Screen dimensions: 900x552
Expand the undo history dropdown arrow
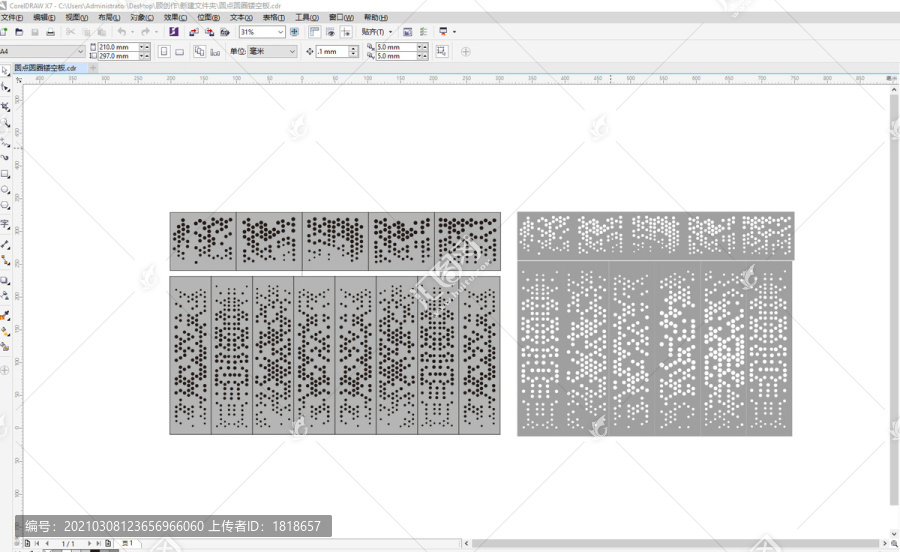pos(132,32)
